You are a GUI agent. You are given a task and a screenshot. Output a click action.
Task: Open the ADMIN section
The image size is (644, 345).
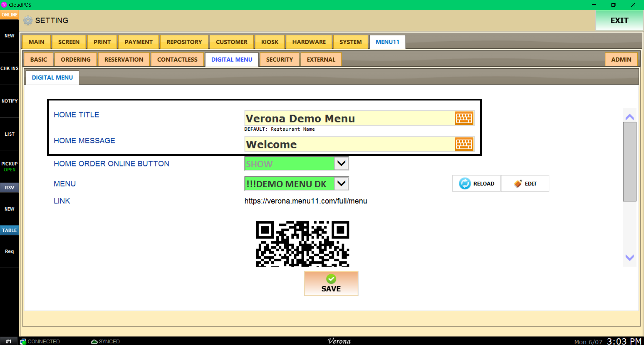[621, 60]
